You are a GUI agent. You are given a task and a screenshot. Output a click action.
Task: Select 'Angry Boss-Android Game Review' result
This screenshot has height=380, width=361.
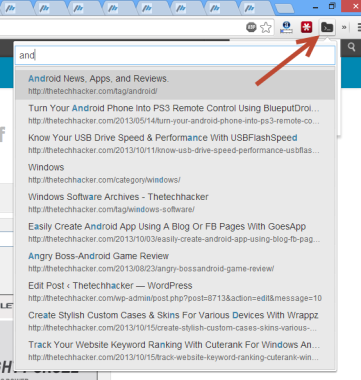(x=175, y=262)
